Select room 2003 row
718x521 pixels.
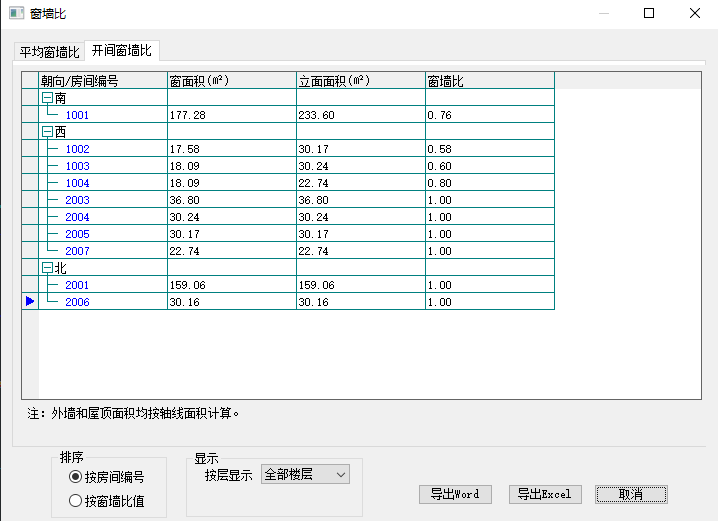pos(77,200)
